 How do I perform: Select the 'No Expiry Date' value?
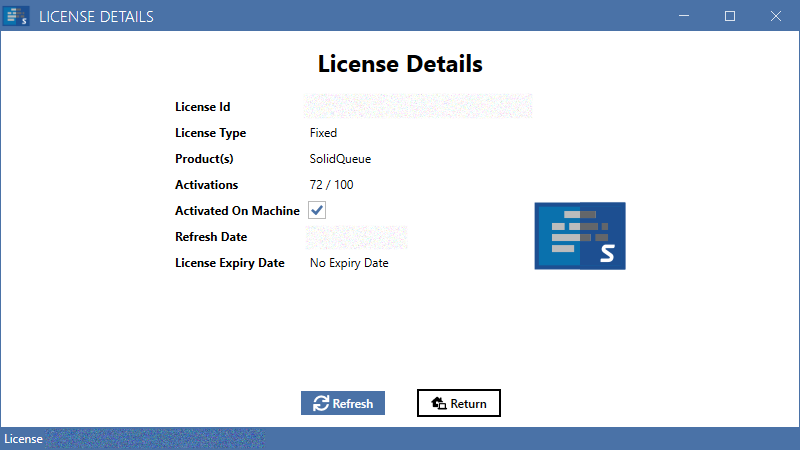click(349, 263)
